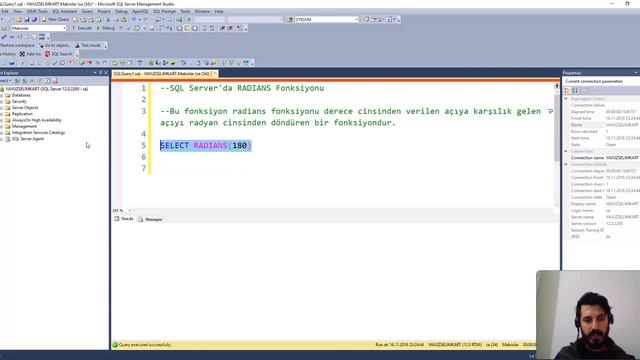640x360 pixels.
Task: Click Object Explorer refresh icon
Action: click(47, 81)
